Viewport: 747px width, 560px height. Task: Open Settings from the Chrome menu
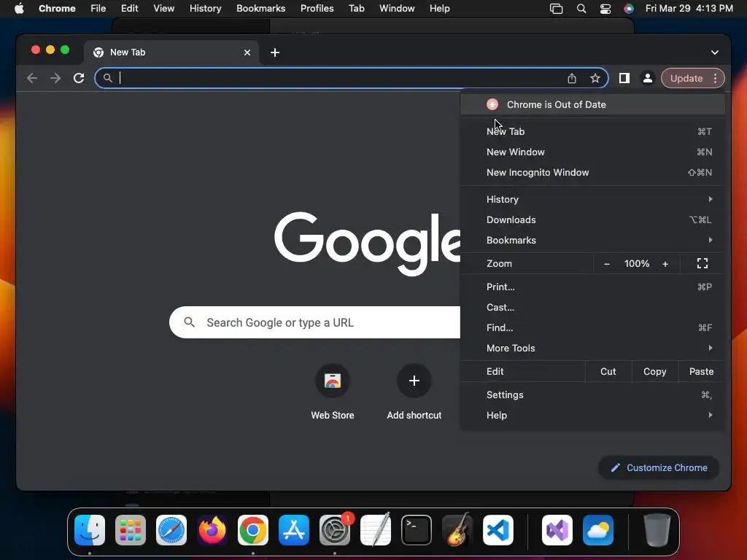coord(592,394)
